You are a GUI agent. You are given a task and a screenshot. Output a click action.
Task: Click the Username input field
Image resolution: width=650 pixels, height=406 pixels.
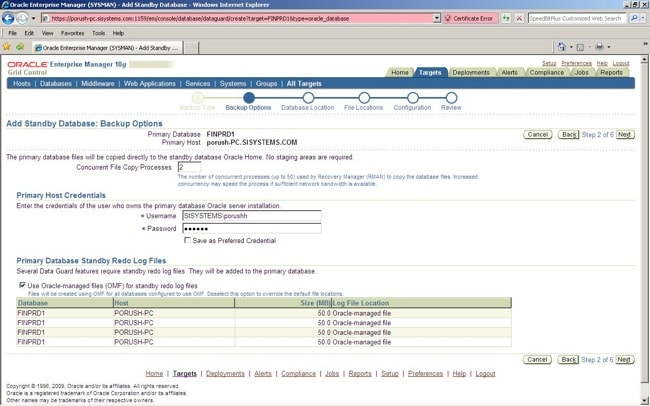pyautogui.click(x=252, y=216)
